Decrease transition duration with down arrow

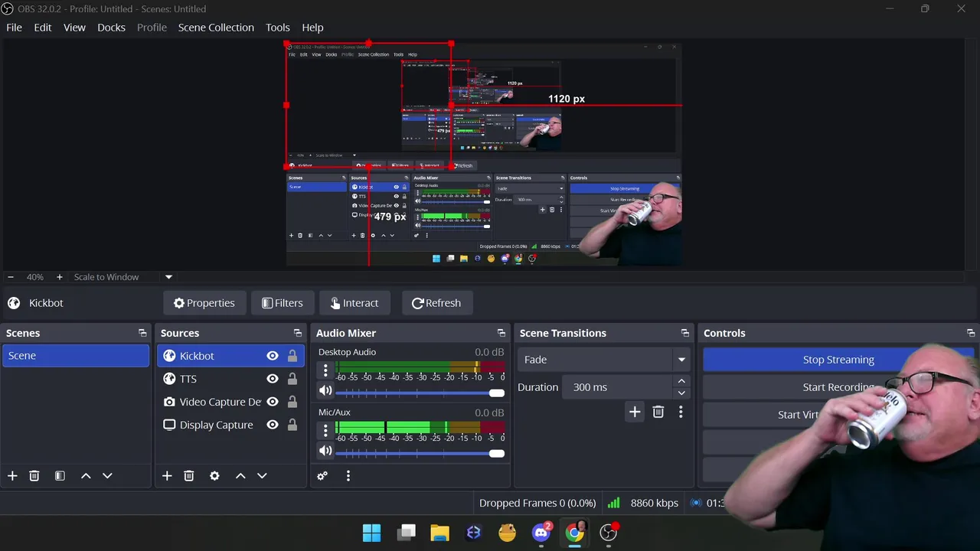681,393
